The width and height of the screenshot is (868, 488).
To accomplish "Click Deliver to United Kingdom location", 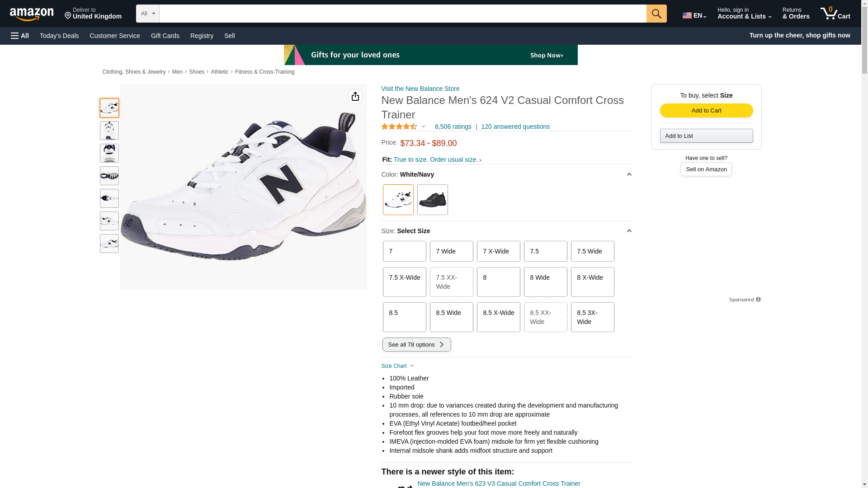I will (93, 14).
